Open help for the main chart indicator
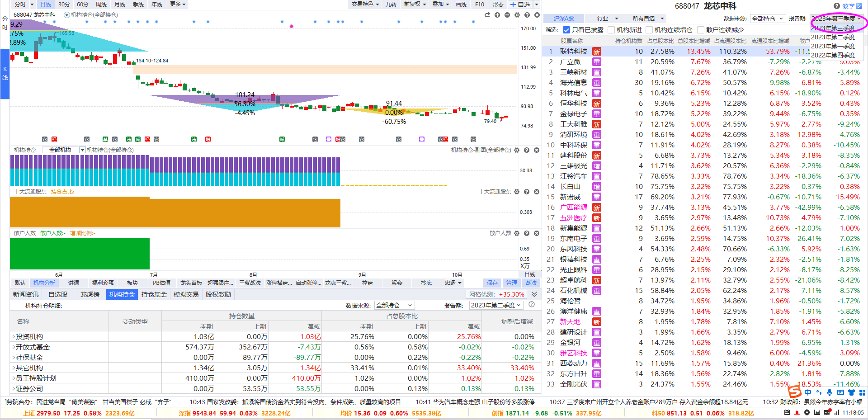This screenshot has width=868, height=420. tap(527, 15)
